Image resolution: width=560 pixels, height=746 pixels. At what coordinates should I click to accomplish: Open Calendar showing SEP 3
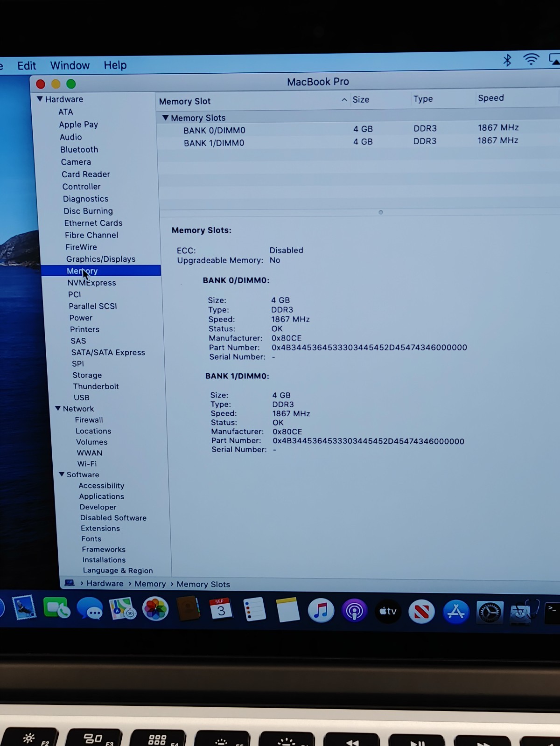(221, 609)
